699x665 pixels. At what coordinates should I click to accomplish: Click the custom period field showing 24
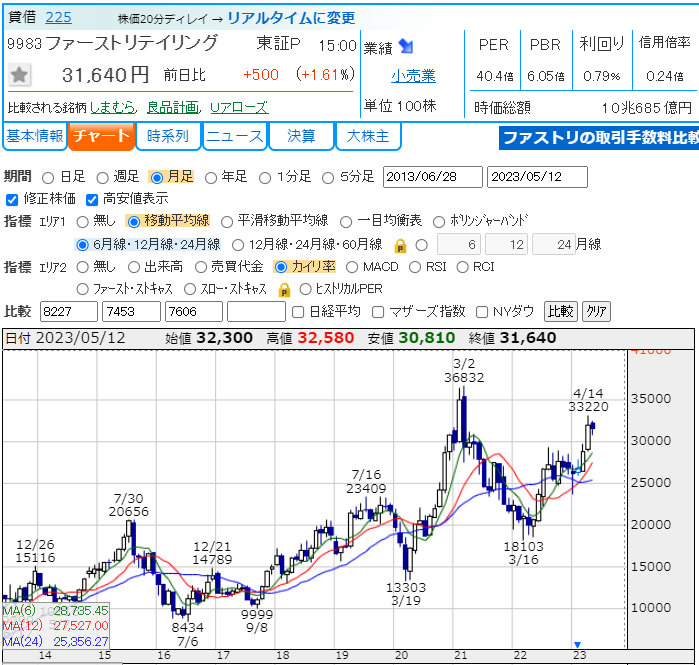click(x=554, y=244)
